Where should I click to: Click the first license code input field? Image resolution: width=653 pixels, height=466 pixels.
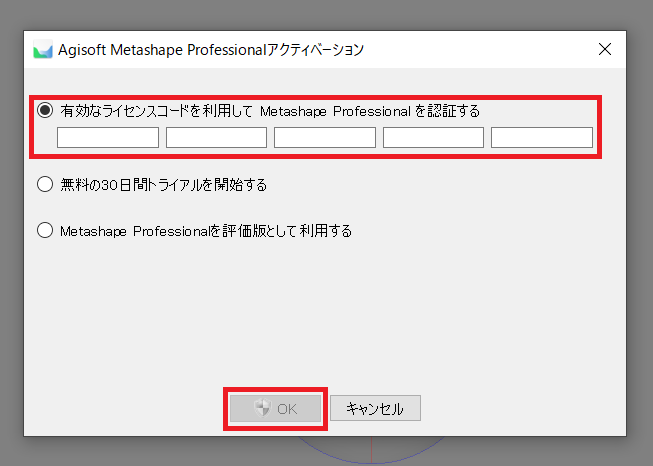[x=108, y=137]
